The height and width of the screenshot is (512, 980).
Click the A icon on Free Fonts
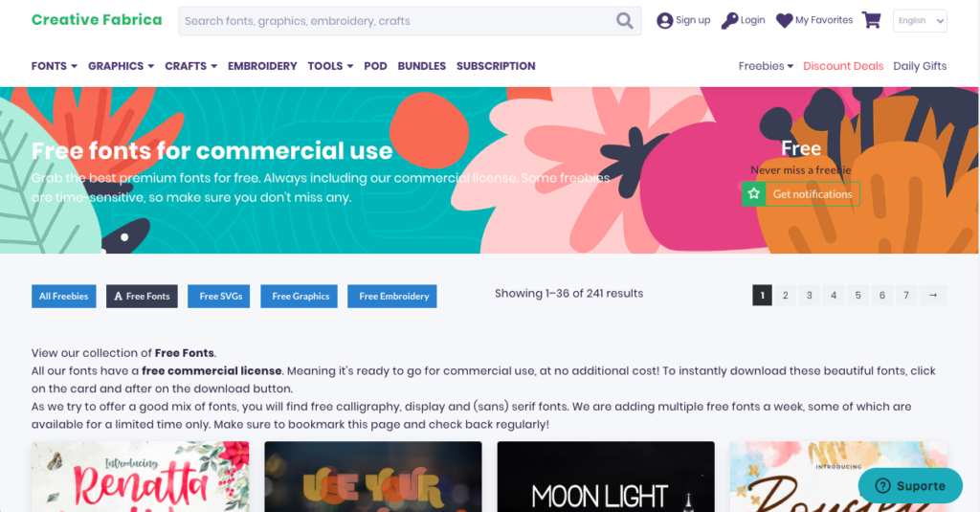(x=118, y=297)
